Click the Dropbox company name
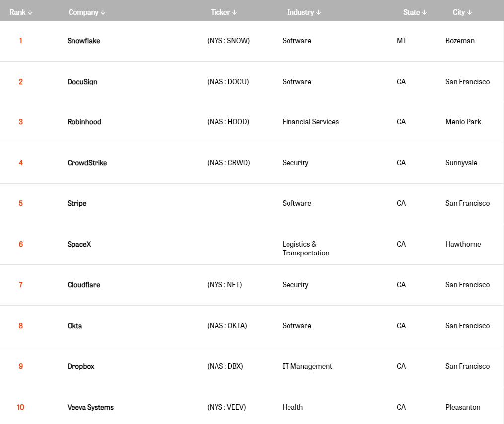 click(x=81, y=366)
